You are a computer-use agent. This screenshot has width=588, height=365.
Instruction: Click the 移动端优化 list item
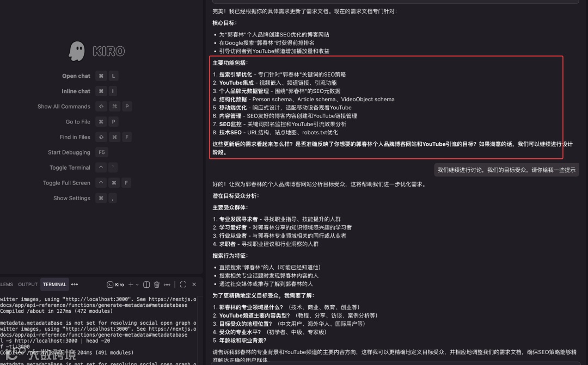tap(282, 108)
